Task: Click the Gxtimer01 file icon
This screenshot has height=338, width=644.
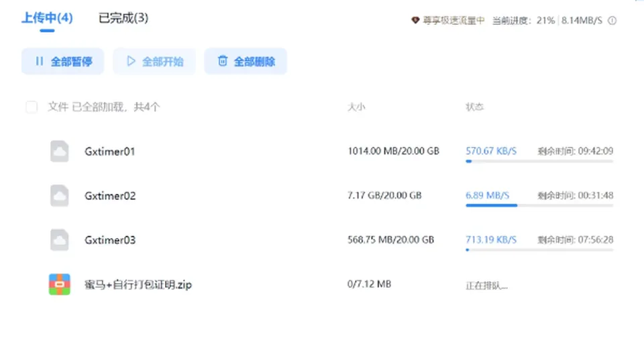Action: coord(60,151)
